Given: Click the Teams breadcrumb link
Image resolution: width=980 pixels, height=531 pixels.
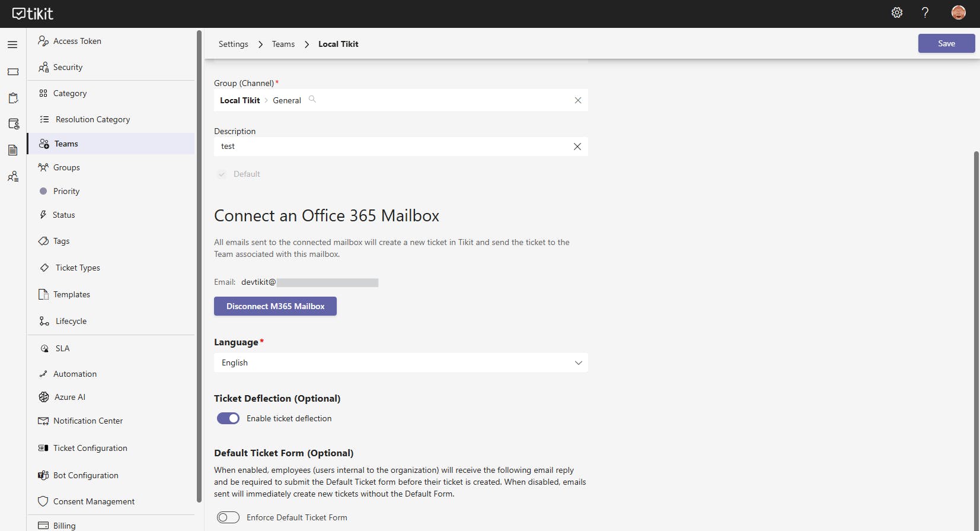Looking at the screenshot, I should [283, 44].
